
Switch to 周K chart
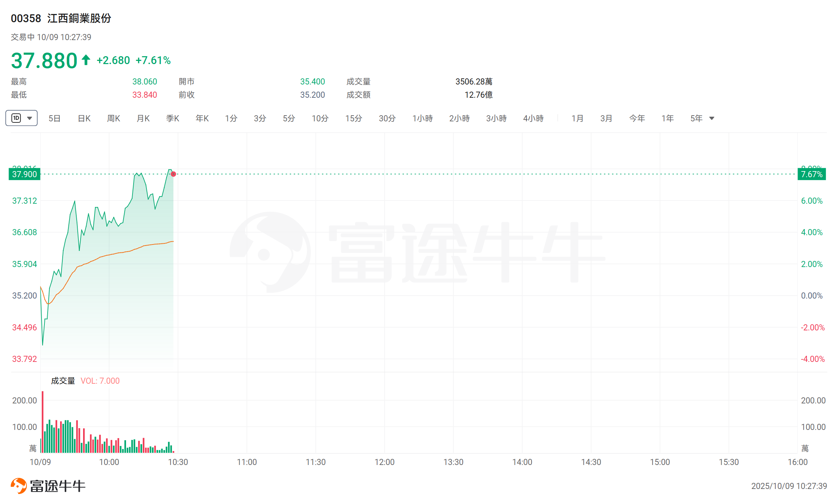pos(114,118)
